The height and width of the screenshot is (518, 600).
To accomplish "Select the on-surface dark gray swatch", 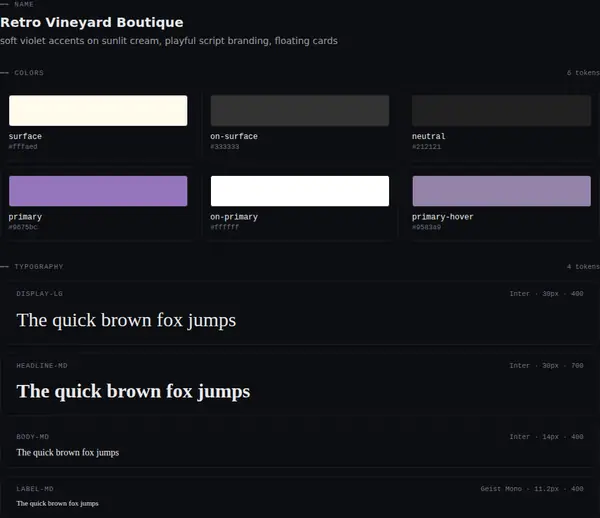I will [300, 111].
